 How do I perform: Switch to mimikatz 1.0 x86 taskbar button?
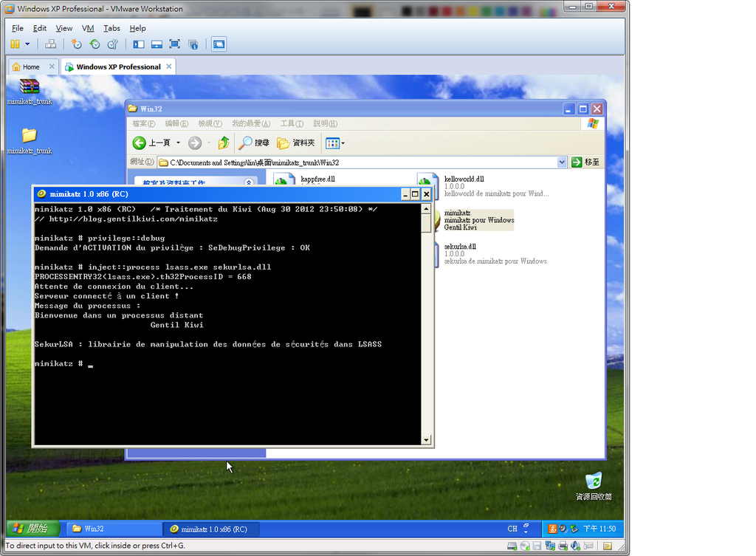[211, 529]
